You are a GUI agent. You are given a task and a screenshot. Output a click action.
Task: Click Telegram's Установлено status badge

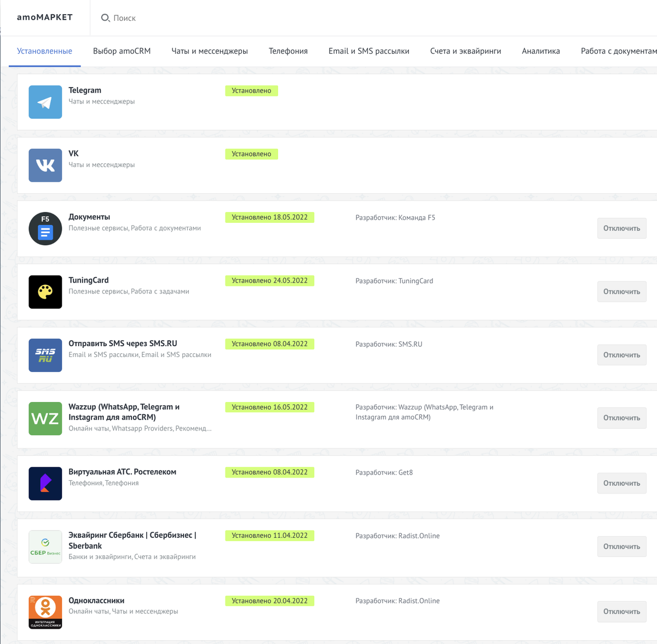(x=251, y=90)
